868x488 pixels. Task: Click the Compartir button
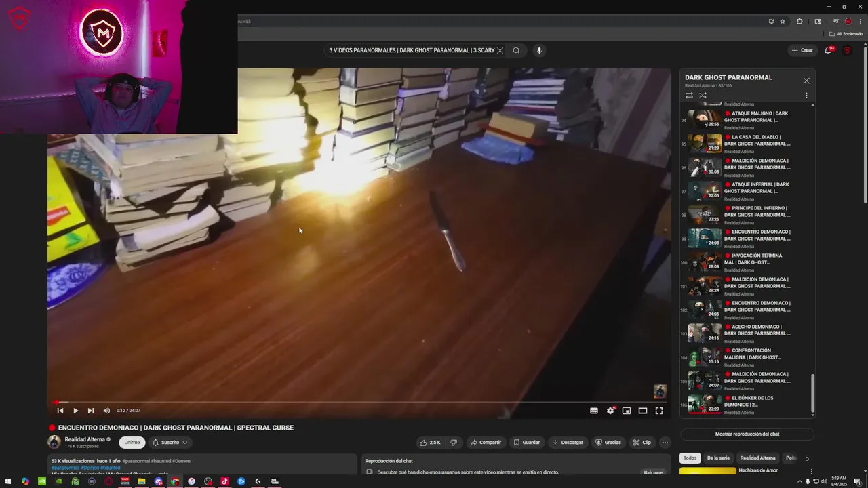click(x=486, y=443)
